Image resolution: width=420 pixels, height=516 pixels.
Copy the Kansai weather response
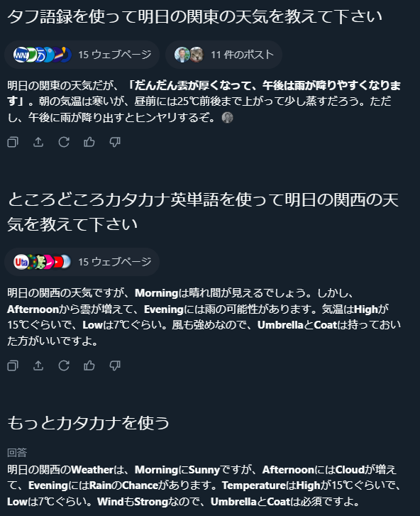(x=13, y=366)
